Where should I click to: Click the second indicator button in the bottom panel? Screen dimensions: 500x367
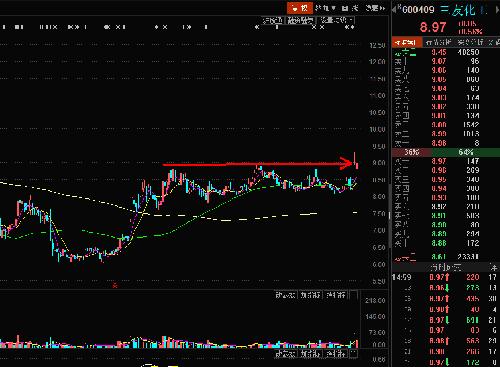click(x=310, y=354)
